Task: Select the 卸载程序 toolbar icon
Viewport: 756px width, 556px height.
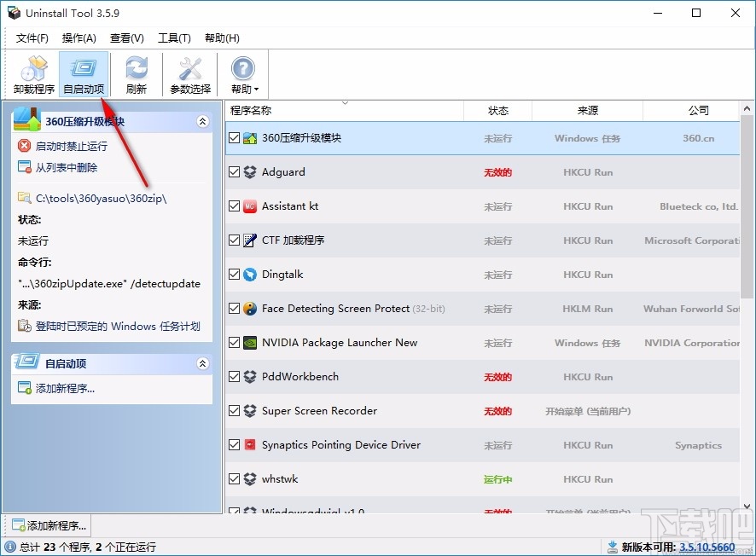Action: pyautogui.click(x=32, y=73)
